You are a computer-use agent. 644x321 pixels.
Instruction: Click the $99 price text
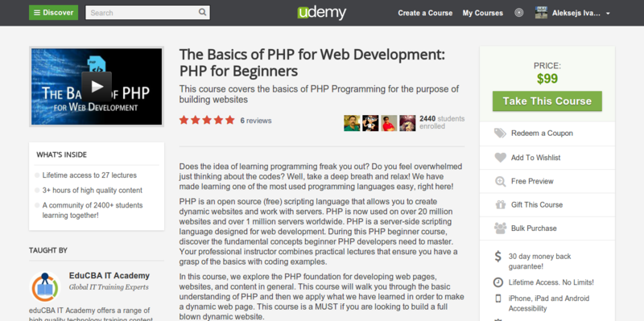pyautogui.click(x=547, y=79)
